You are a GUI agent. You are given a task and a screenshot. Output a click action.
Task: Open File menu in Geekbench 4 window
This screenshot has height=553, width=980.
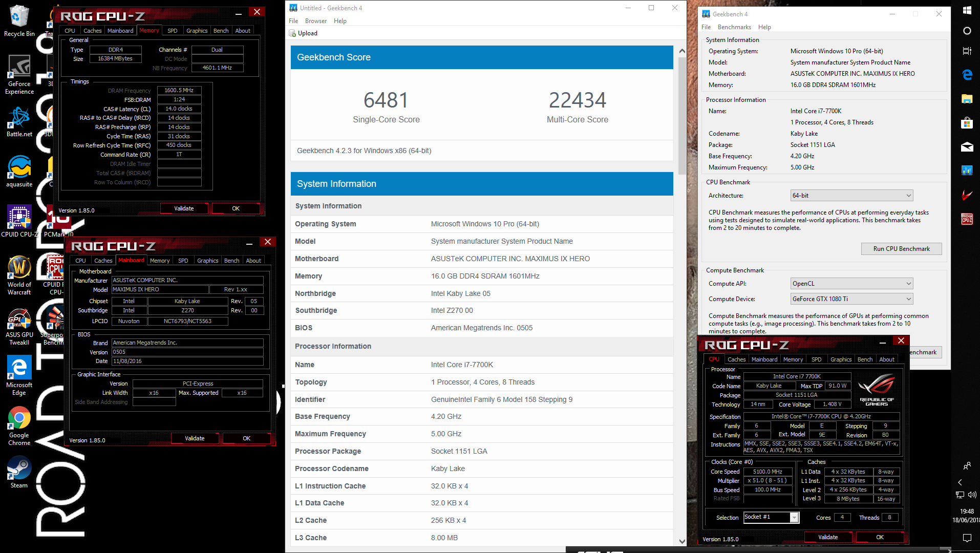[706, 27]
